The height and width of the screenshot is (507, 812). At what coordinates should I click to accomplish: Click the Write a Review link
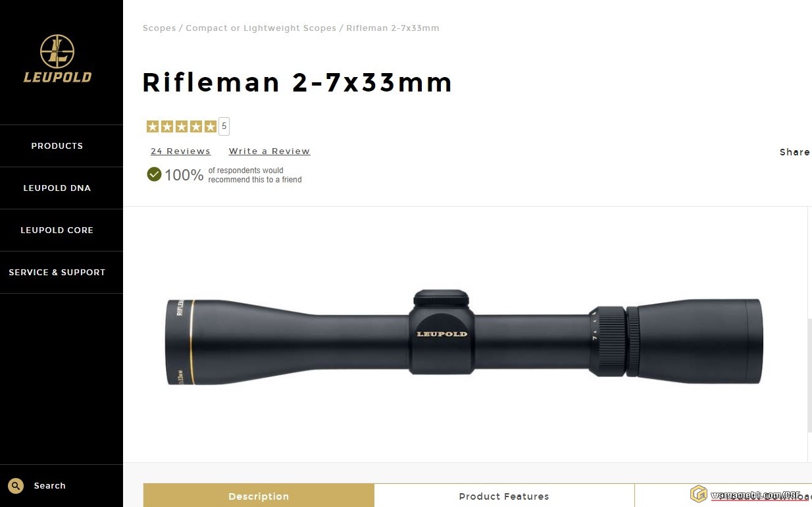(269, 151)
